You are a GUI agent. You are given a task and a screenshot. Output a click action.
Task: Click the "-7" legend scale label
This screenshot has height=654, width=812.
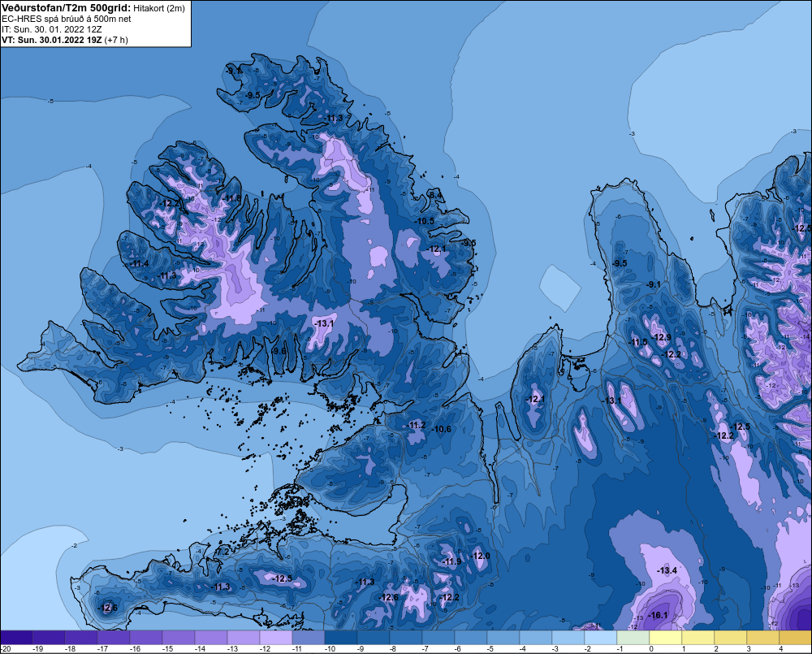click(427, 649)
